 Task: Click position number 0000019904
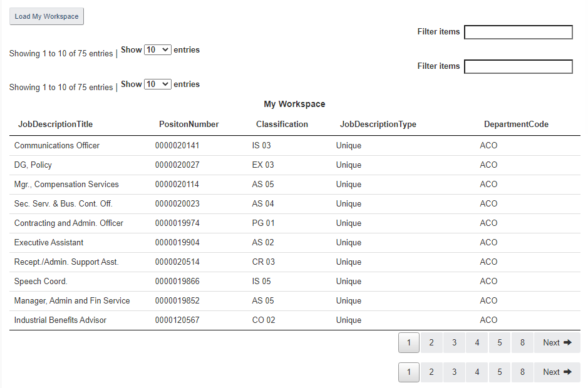[x=177, y=243]
